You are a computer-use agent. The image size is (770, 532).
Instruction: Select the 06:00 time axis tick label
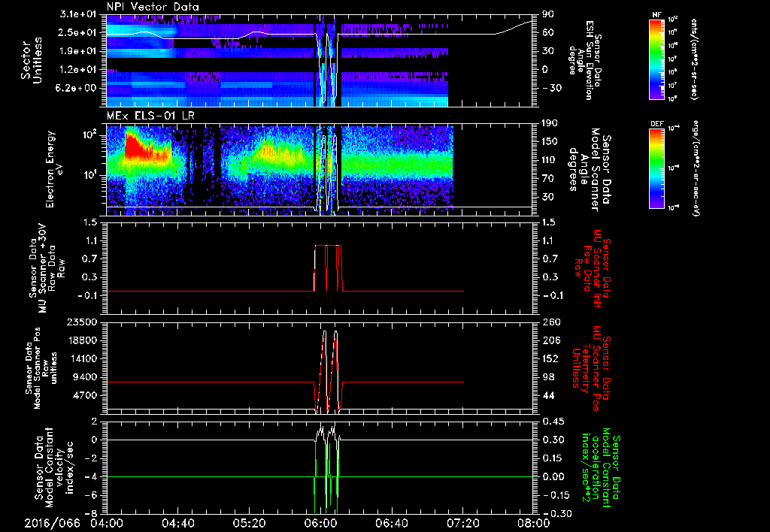[320, 522]
